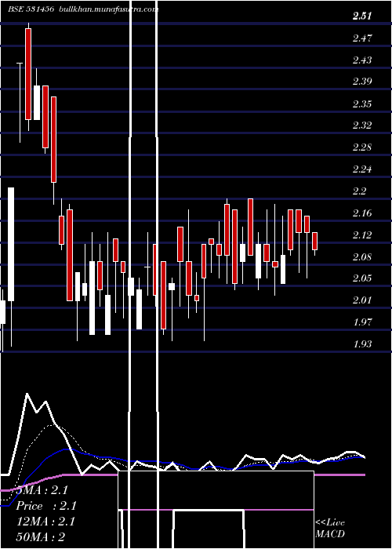Click the 5MA : 2.1 legend value
This screenshot has width=392, height=549.
coord(42,490)
